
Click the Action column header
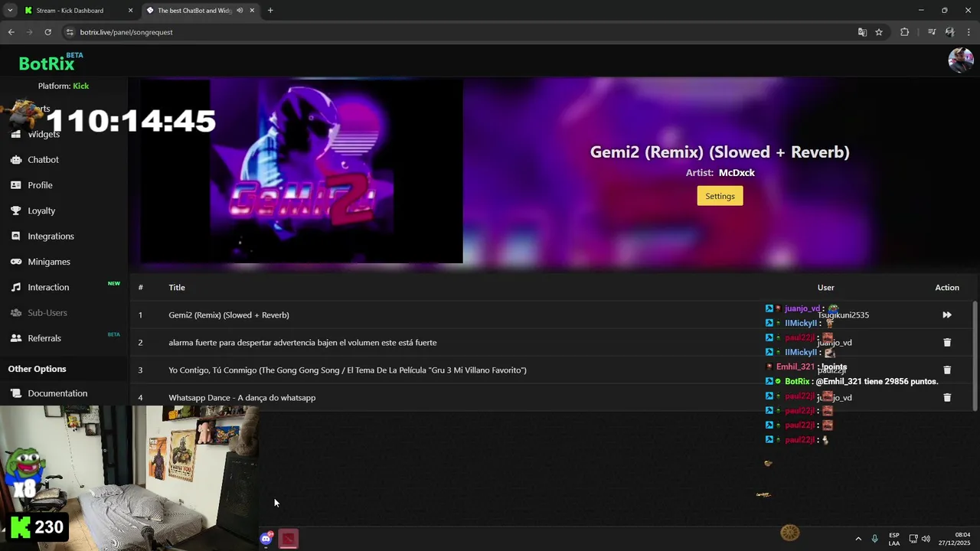click(947, 287)
